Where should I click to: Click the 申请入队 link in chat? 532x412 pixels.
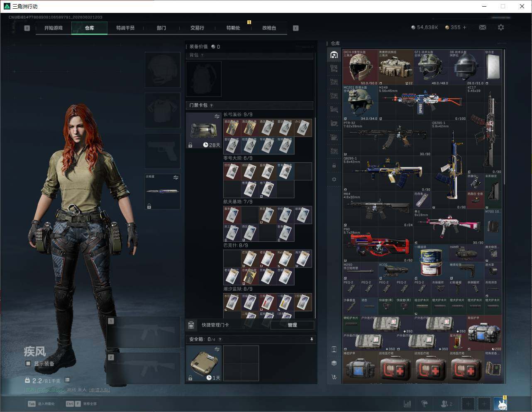coord(99,390)
